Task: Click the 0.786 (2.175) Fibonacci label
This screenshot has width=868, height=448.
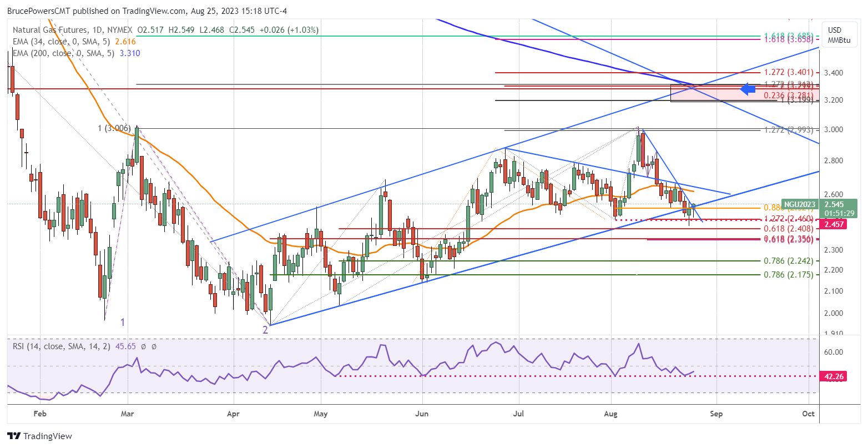Action: 789,274
